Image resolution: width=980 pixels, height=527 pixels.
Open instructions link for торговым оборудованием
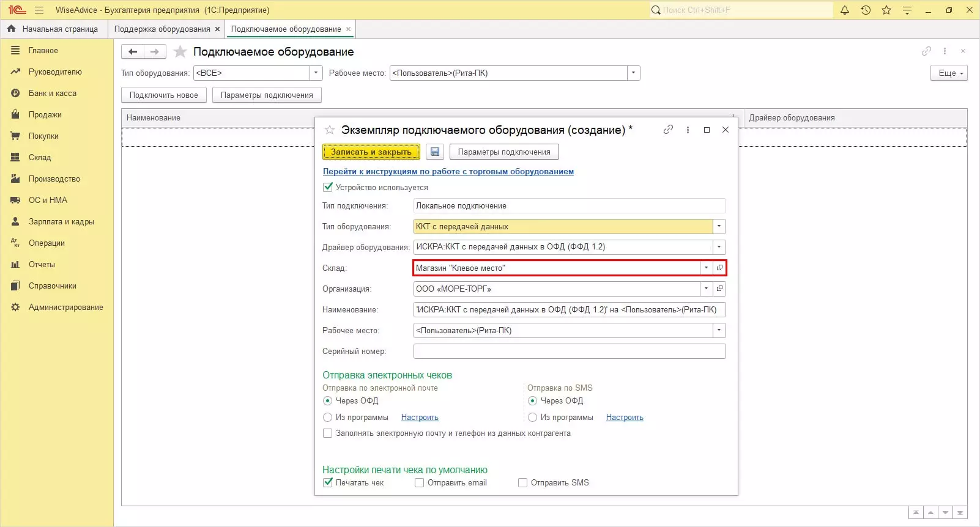coord(448,171)
